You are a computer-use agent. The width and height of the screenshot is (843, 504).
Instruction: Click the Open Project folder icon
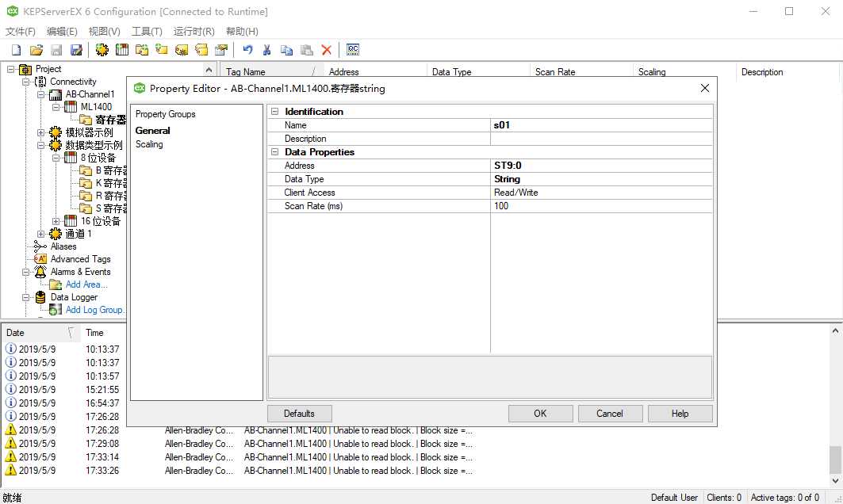point(36,50)
